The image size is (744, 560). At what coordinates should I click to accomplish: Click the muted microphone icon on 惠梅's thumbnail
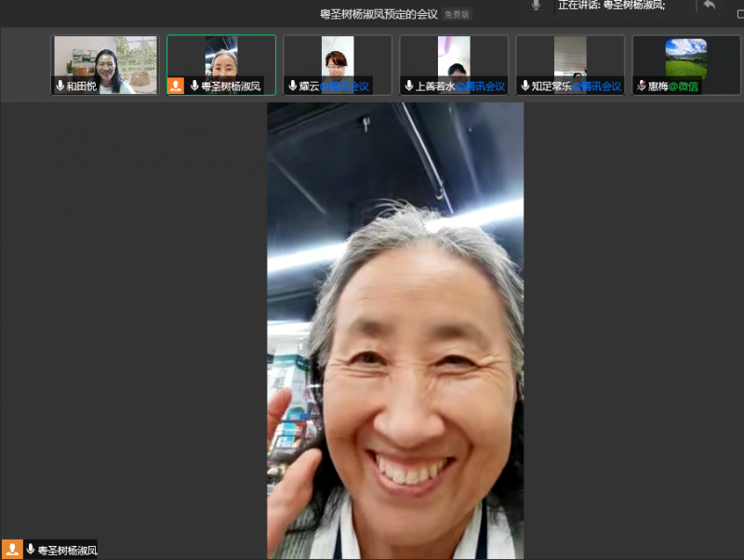pos(641,86)
